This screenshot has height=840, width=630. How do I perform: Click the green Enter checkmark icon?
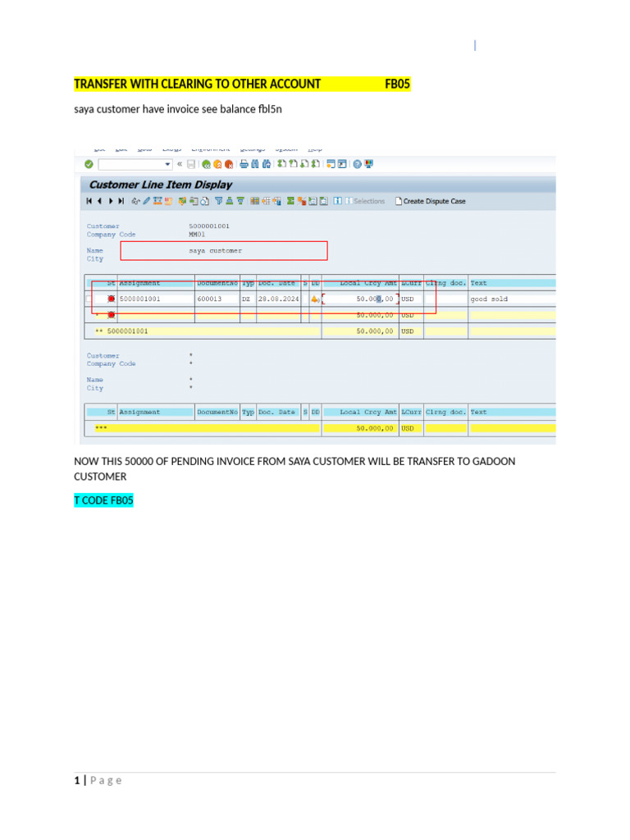point(89,164)
